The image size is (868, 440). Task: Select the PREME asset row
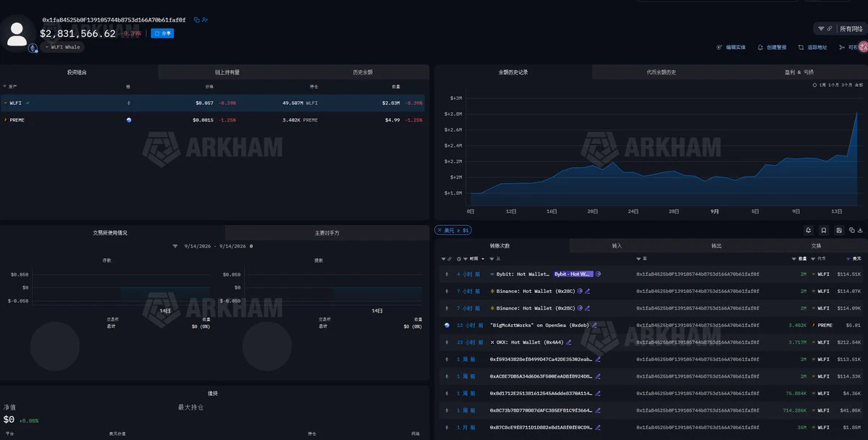213,120
